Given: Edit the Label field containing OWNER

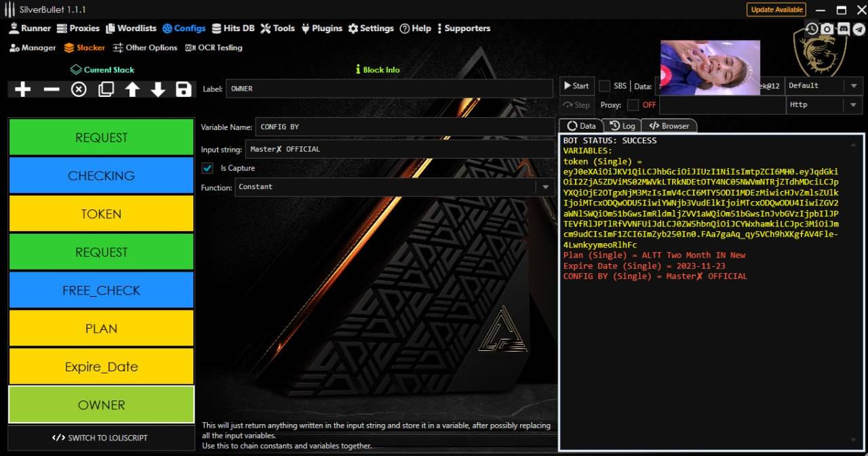Looking at the screenshot, I should (389, 89).
